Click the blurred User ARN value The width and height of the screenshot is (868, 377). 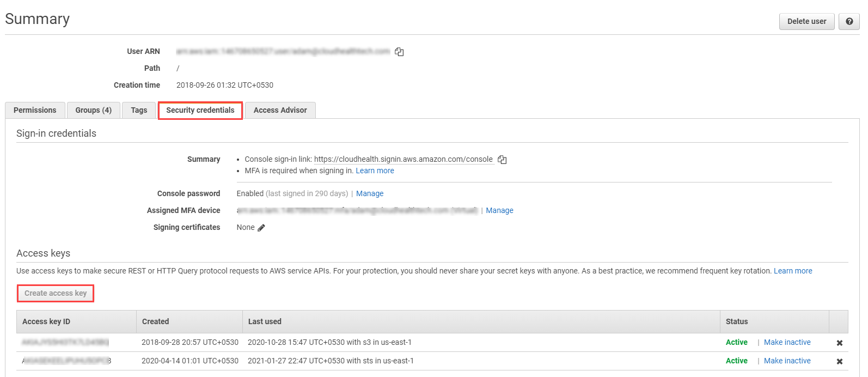click(x=283, y=51)
